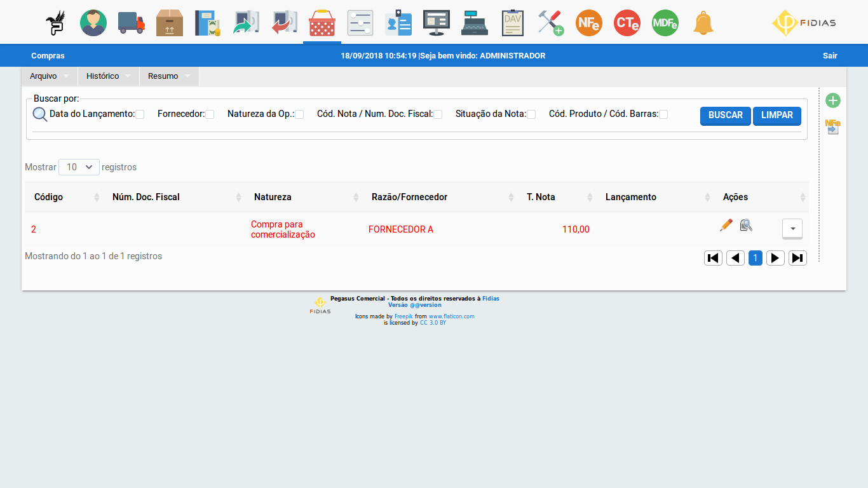Clear filters with the LIMPAR button

point(776,116)
